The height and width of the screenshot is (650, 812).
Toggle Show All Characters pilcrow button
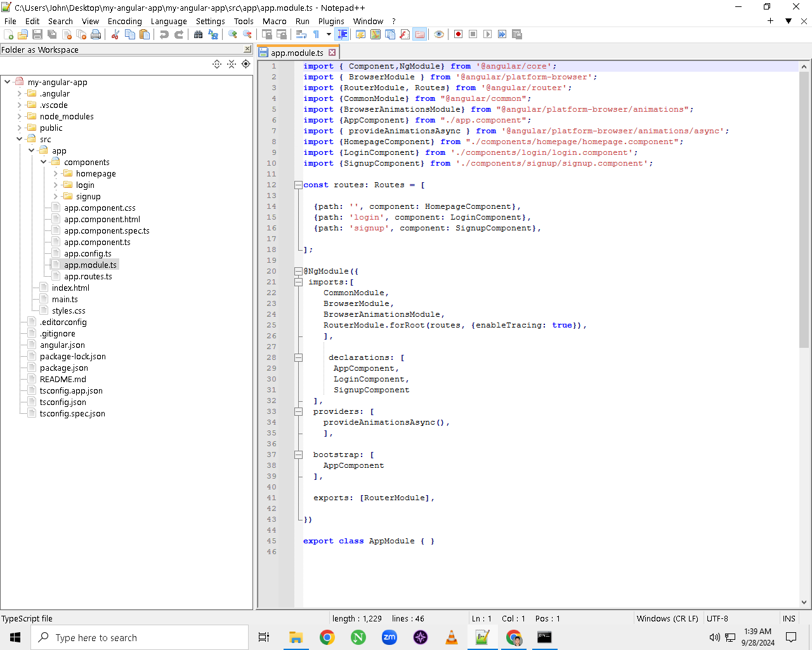click(x=316, y=34)
